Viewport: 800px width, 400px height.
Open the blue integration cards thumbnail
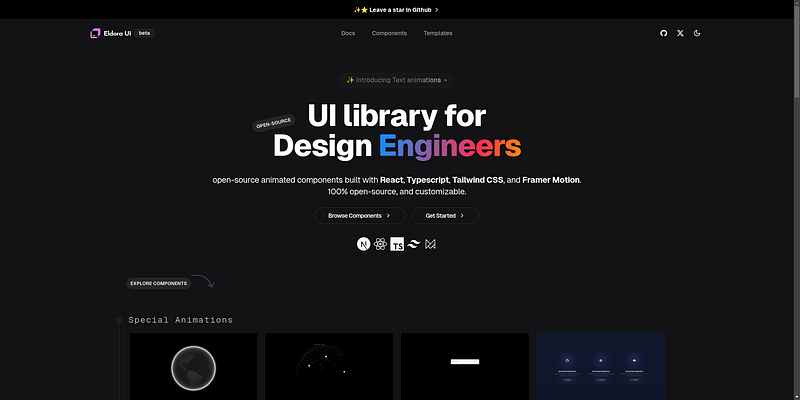coord(601,366)
